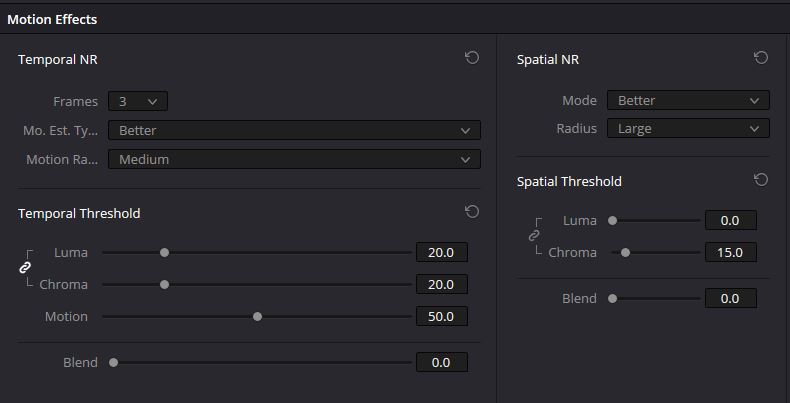
Task: Expand the Motion Range dropdown
Action: coord(294,159)
